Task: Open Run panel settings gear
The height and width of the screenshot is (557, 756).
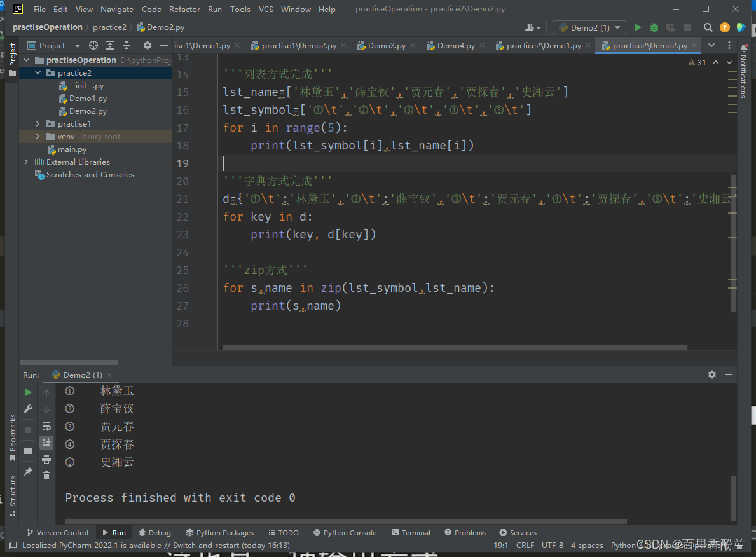Action: [711, 375]
